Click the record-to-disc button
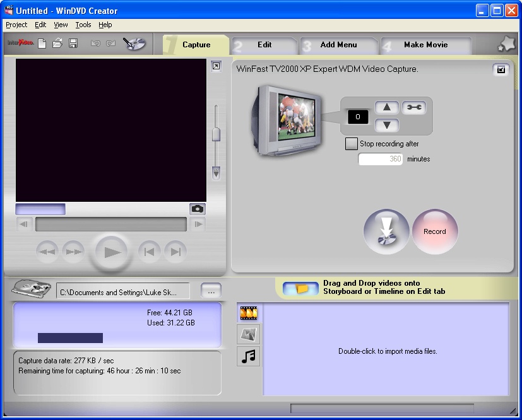The width and height of the screenshot is (522, 420). coord(386,231)
